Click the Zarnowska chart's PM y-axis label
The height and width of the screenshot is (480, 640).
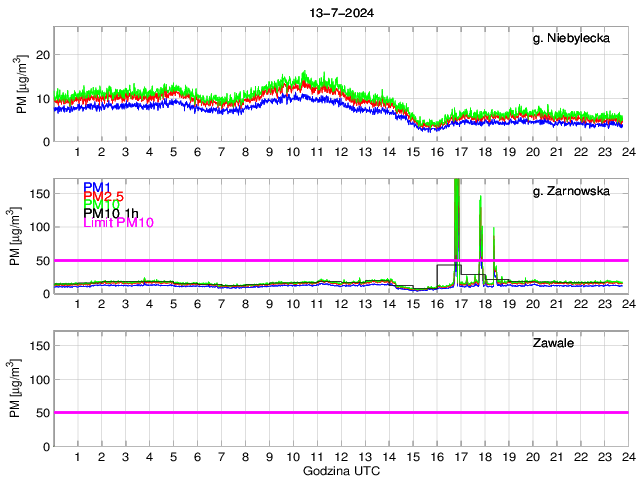point(20,236)
